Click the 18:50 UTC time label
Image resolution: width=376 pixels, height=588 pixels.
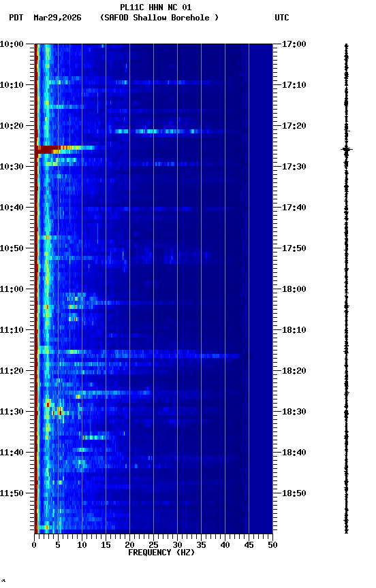tap(294, 493)
